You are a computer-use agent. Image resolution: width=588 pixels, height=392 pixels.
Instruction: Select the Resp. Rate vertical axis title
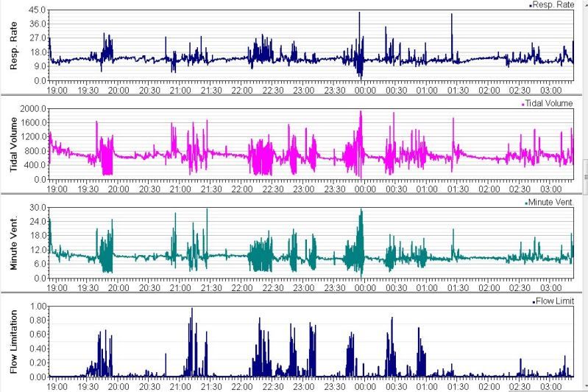[14, 46]
